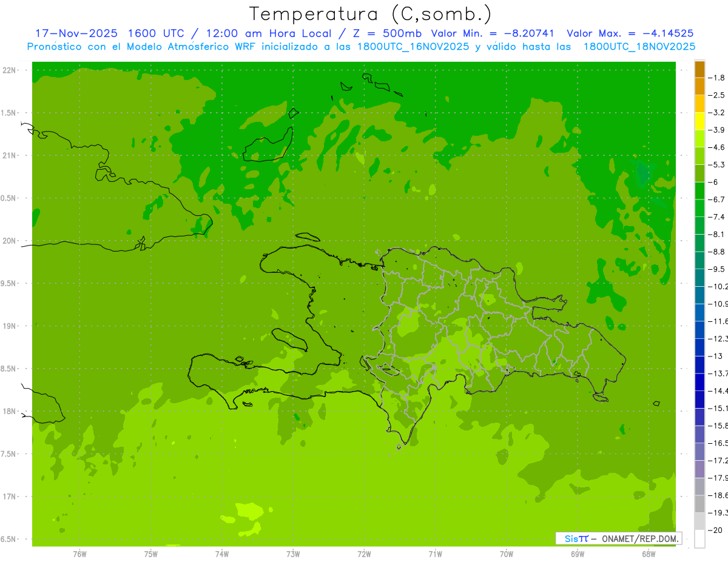Click the '73W' longitude label
Viewport: 728px width, 562px height.
point(293,554)
